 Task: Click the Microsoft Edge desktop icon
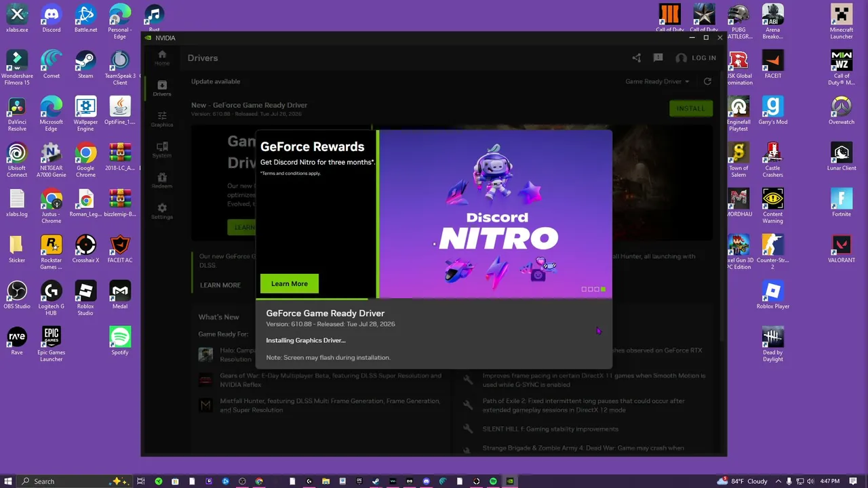[x=52, y=113]
